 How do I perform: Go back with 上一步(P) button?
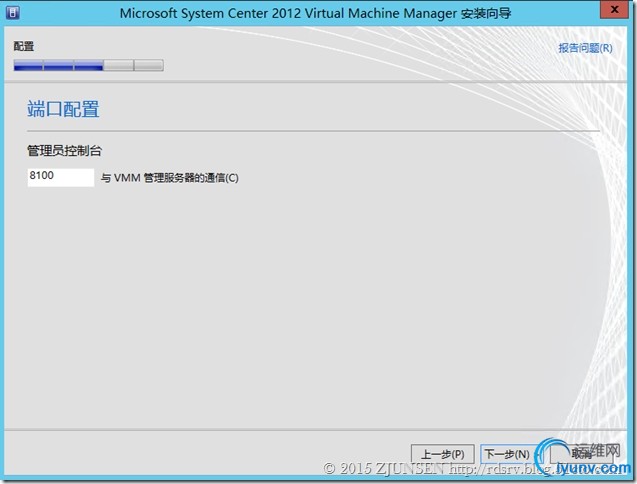[x=442, y=454]
